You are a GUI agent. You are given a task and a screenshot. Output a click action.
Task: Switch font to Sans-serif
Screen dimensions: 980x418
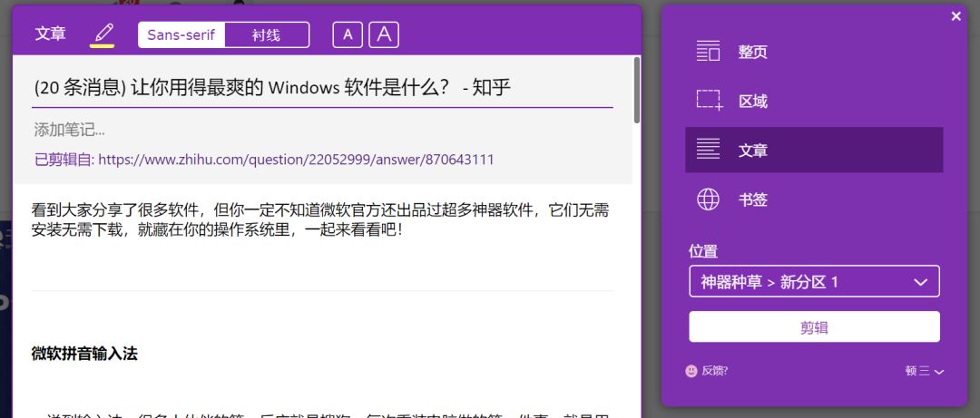pyautogui.click(x=181, y=35)
